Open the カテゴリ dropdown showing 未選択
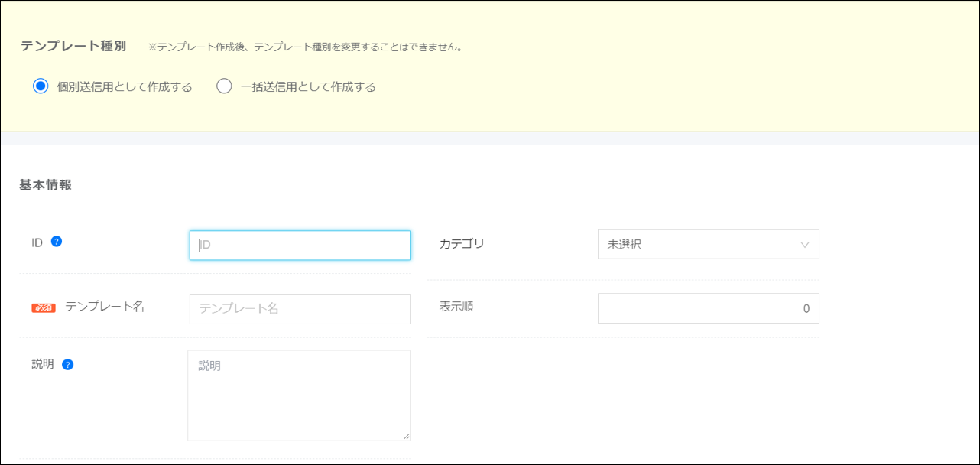Screen dimensions: 980x465 tap(708, 245)
